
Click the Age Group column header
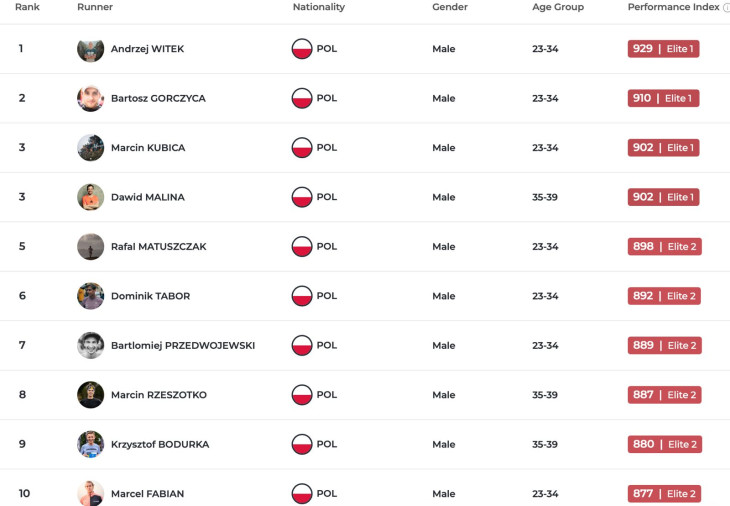(558, 7)
